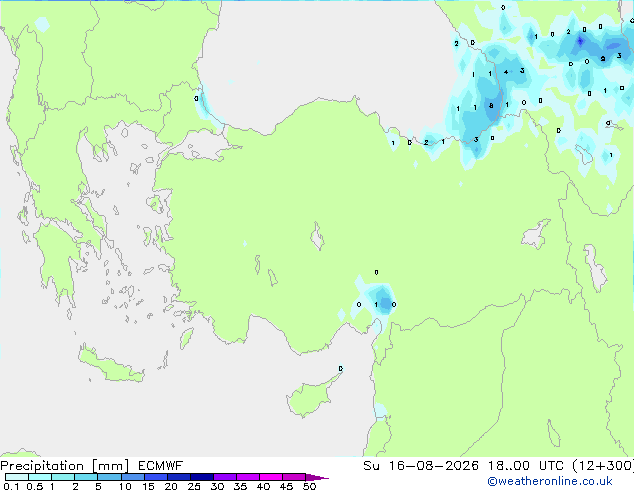Click the '8' precipitation value on the map
634x490 pixels.
(x=491, y=106)
